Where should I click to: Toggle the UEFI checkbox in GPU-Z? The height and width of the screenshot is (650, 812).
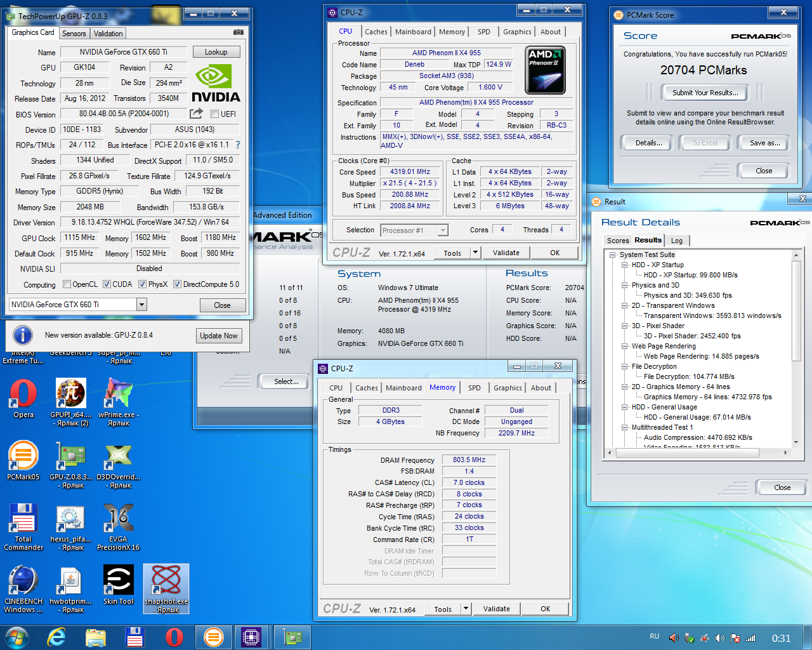(x=214, y=114)
